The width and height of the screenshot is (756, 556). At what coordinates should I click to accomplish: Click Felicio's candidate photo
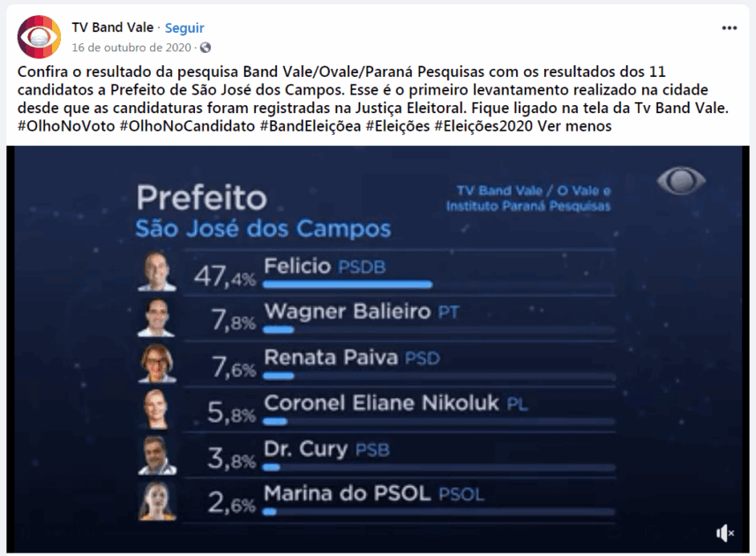coord(157,273)
